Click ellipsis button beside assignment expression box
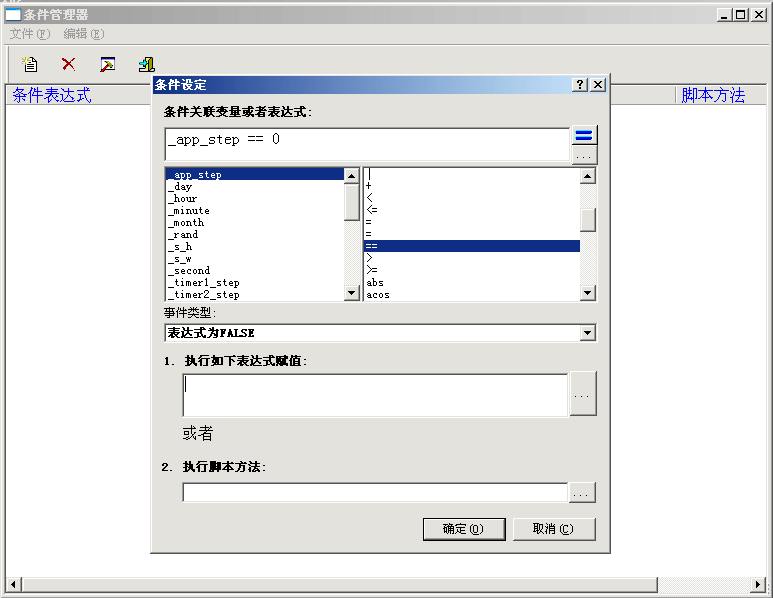The width and height of the screenshot is (773, 598). (582, 394)
